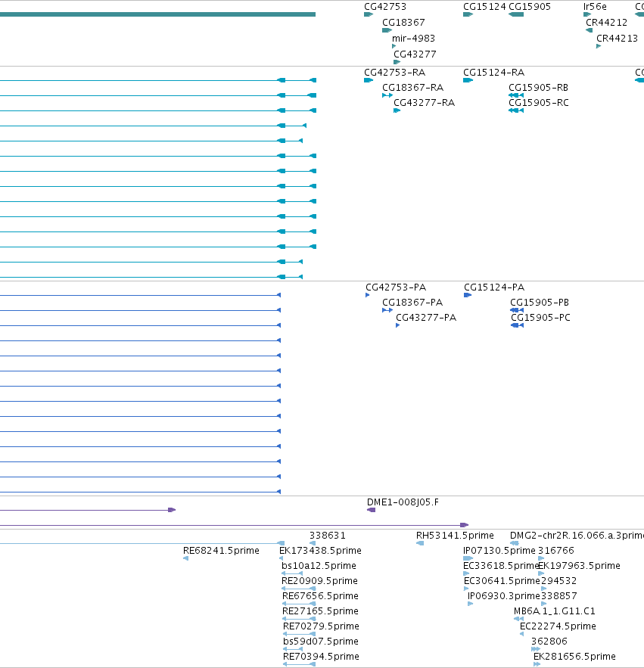The width and height of the screenshot is (644, 668).
Task: Select EST label 294532
Action: pyautogui.click(x=558, y=581)
